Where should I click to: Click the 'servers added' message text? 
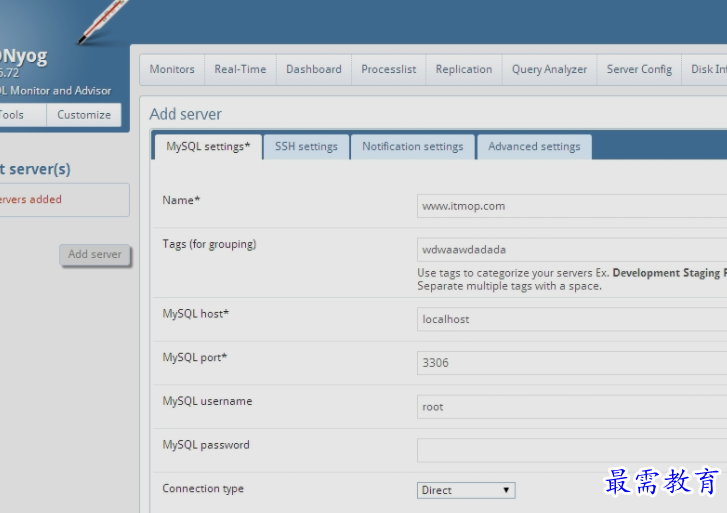(31, 199)
